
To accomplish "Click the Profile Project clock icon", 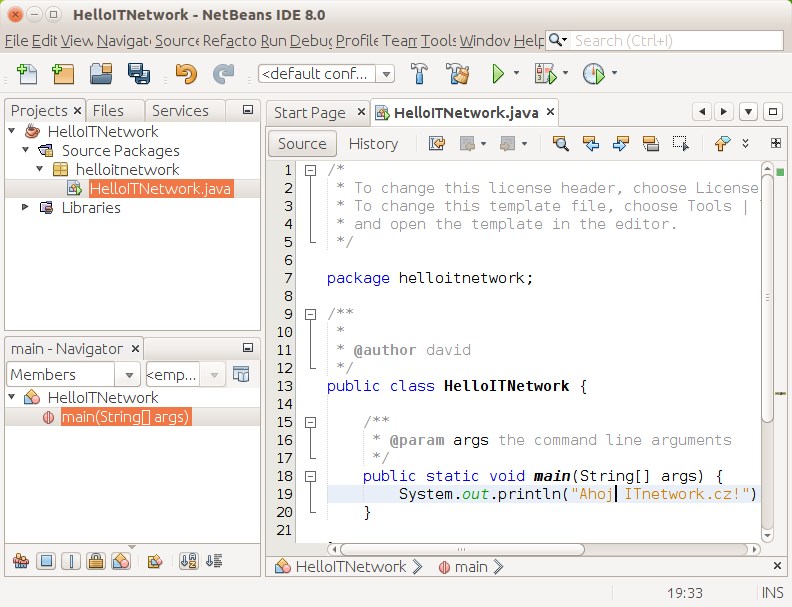I will pos(593,74).
